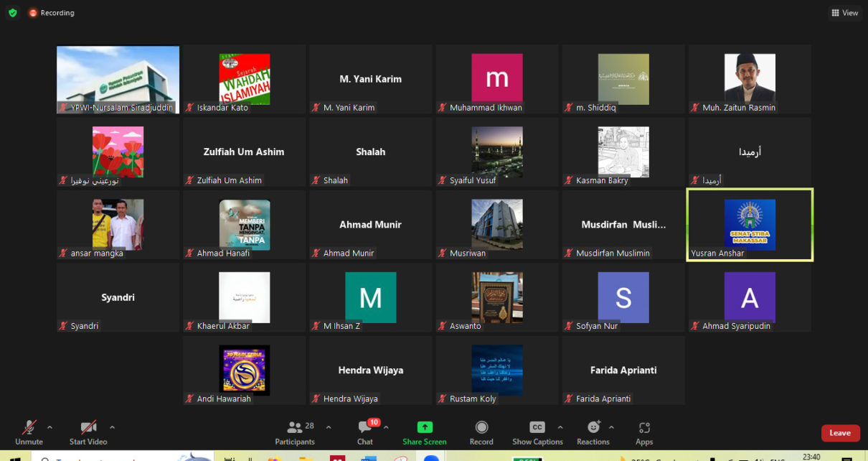Open the Apps panel

(x=643, y=433)
